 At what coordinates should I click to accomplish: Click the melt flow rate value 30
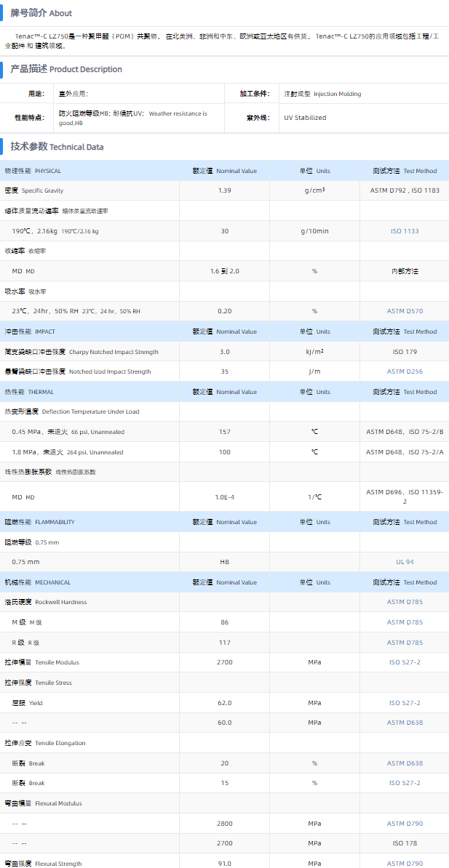[224, 231]
